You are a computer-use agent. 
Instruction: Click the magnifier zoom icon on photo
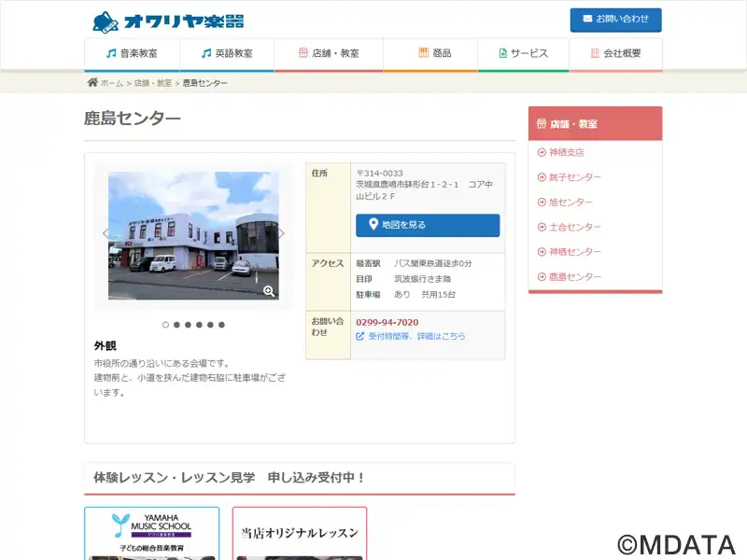(x=269, y=291)
